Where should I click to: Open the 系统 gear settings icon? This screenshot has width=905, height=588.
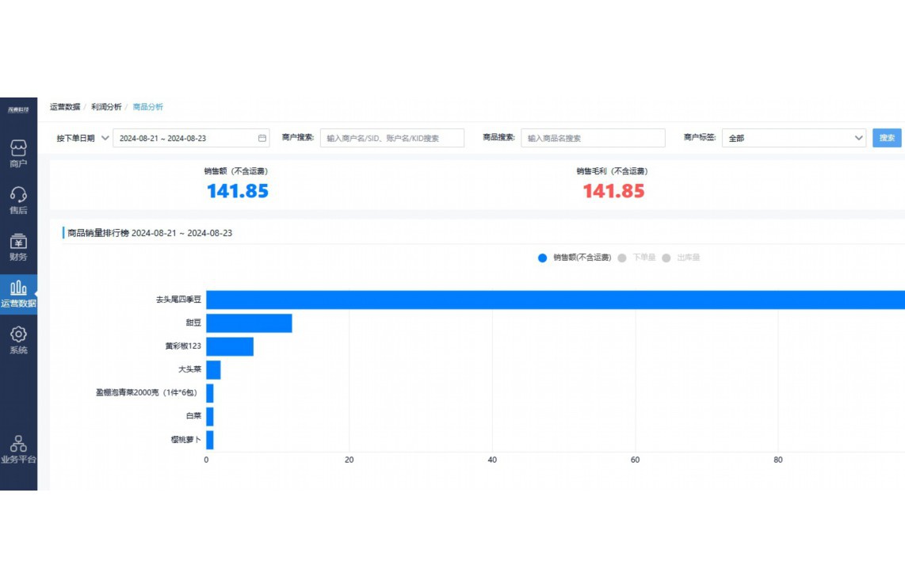tap(18, 335)
